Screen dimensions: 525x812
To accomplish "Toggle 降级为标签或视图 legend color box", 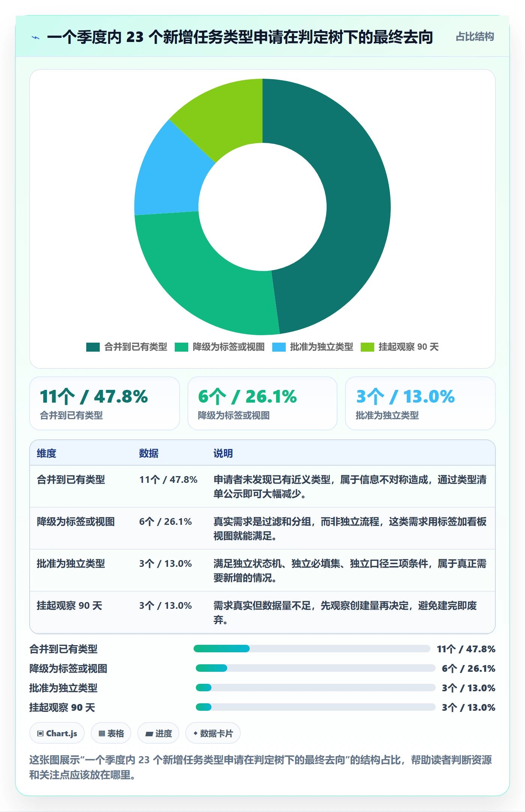I will [x=181, y=347].
